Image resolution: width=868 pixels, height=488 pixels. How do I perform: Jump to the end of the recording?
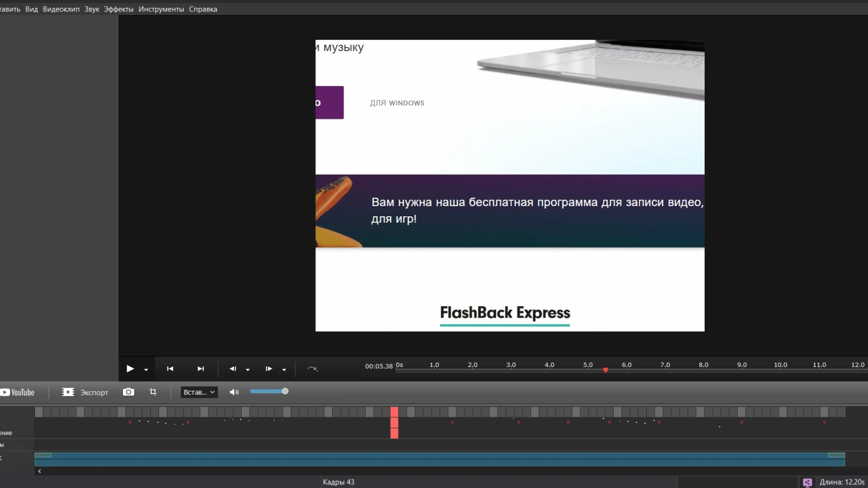click(x=201, y=369)
